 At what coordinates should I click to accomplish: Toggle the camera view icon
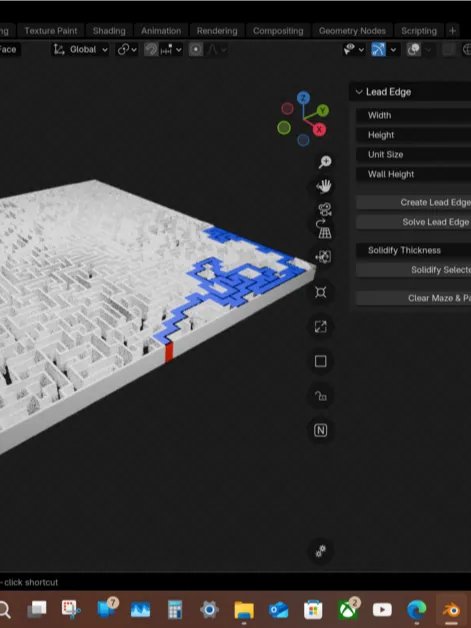324,209
